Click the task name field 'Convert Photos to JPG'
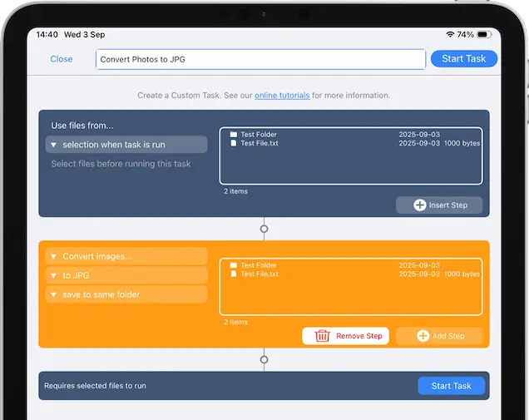This screenshot has width=529, height=420. tap(260, 59)
